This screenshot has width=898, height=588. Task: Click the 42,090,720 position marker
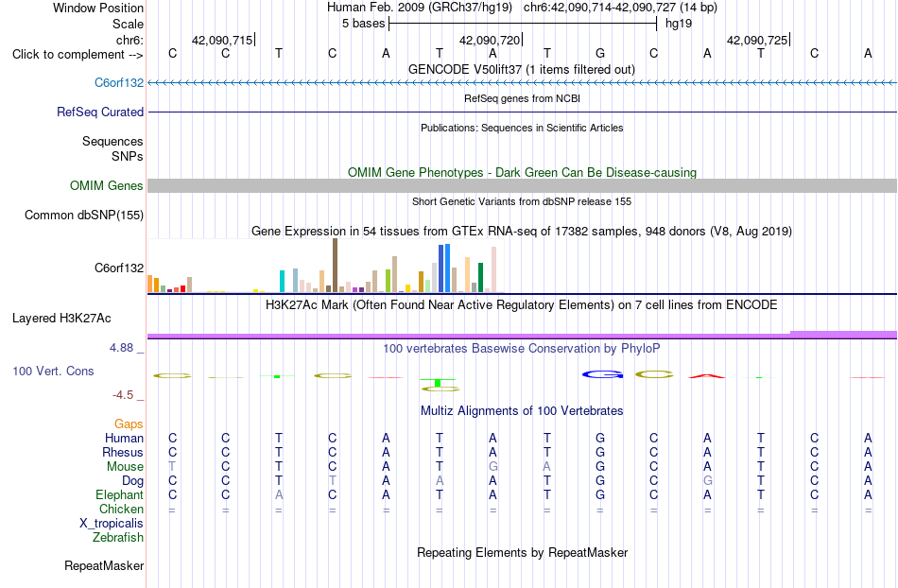click(491, 40)
